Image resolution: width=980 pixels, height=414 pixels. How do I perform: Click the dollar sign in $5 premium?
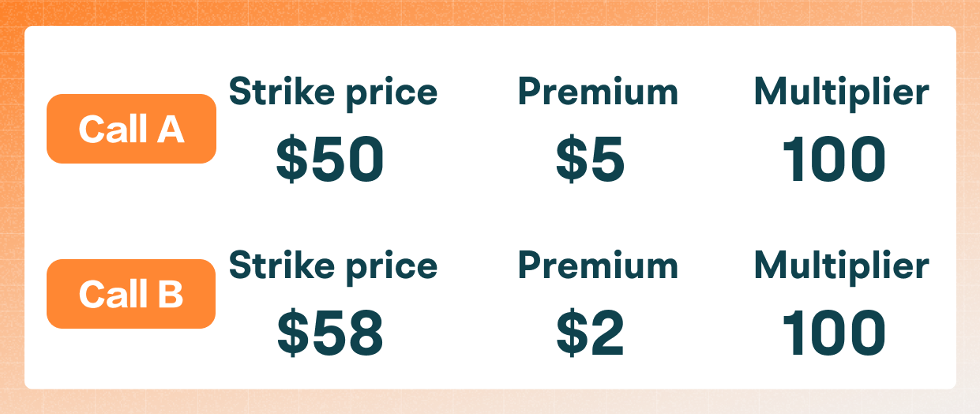pos(573,160)
